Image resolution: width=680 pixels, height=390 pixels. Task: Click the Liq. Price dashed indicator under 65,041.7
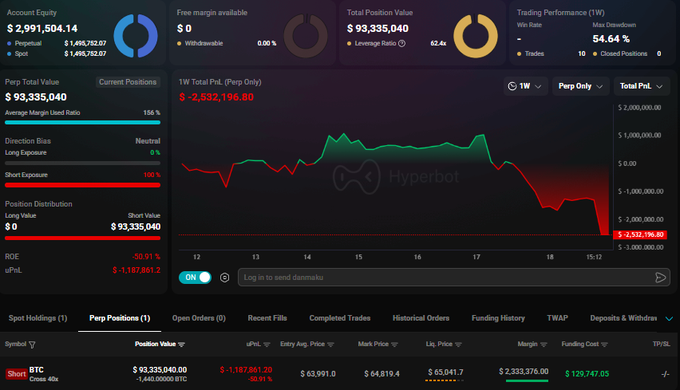pos(445,380)
